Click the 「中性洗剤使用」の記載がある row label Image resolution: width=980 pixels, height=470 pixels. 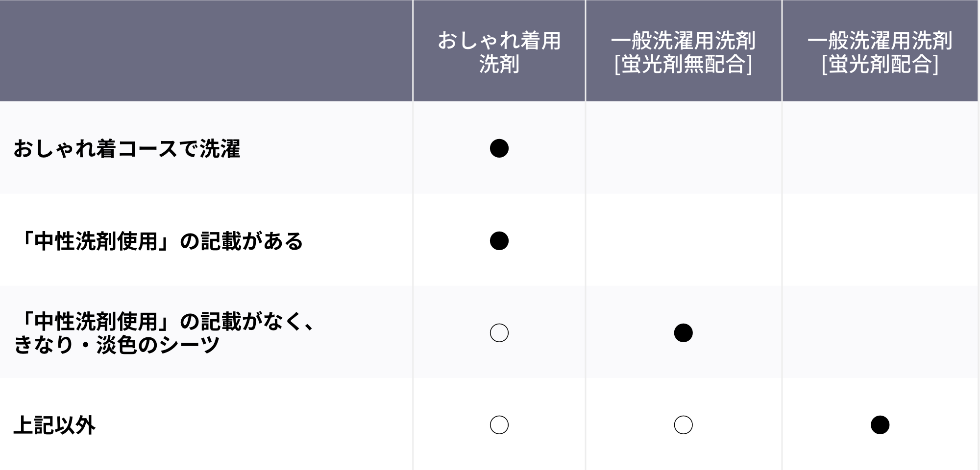coord(158,241)
